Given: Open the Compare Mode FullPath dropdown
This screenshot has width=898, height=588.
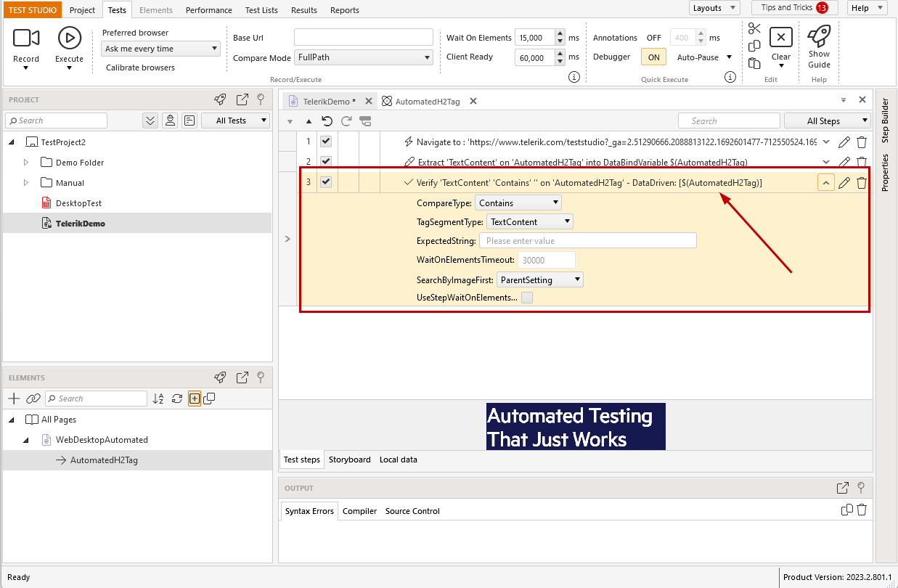Looking at the screenshot, I should pyautogui.click(x=364, y=57).
